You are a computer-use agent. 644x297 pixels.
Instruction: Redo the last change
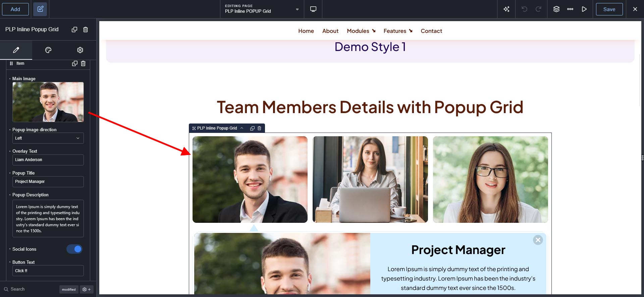pos(538,9)
